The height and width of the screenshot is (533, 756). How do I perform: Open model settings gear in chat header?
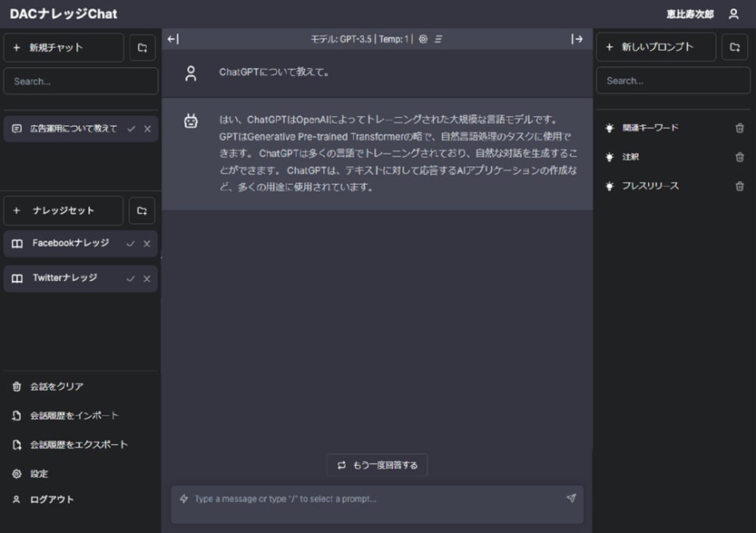(423, 39)
